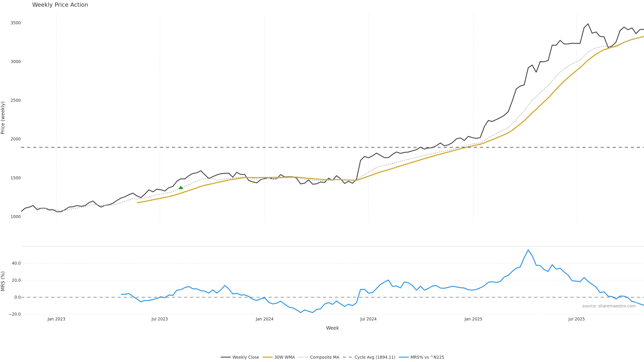This screenshot has width=644, height=362.
Task: Select the Jul 2025 x-axis label
Action: (x=577, y=319)
